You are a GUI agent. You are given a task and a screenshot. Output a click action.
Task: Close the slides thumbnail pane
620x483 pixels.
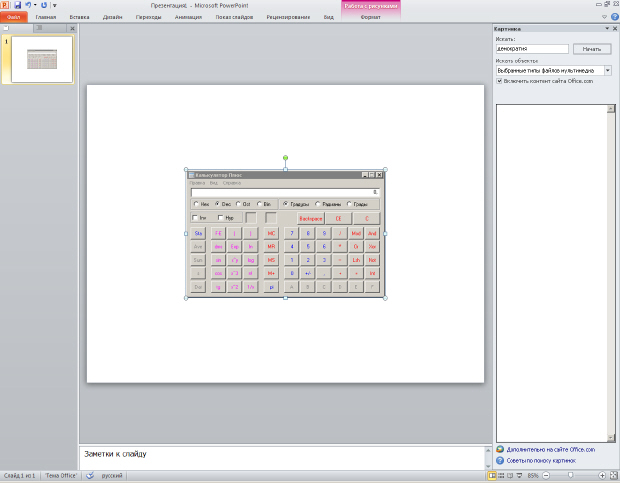click(x=70, y=29)
